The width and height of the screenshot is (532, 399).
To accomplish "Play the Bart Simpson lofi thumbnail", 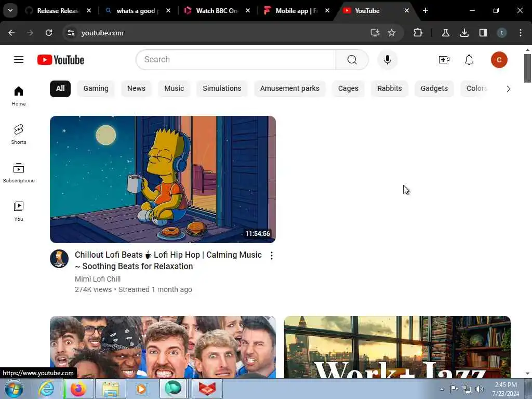I will pyautogui.click(x=163, y=179).
